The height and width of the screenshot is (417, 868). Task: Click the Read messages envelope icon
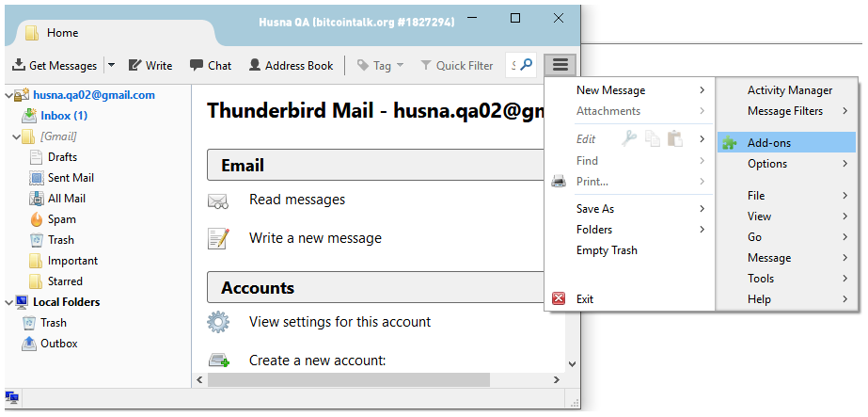pos(218,201)
